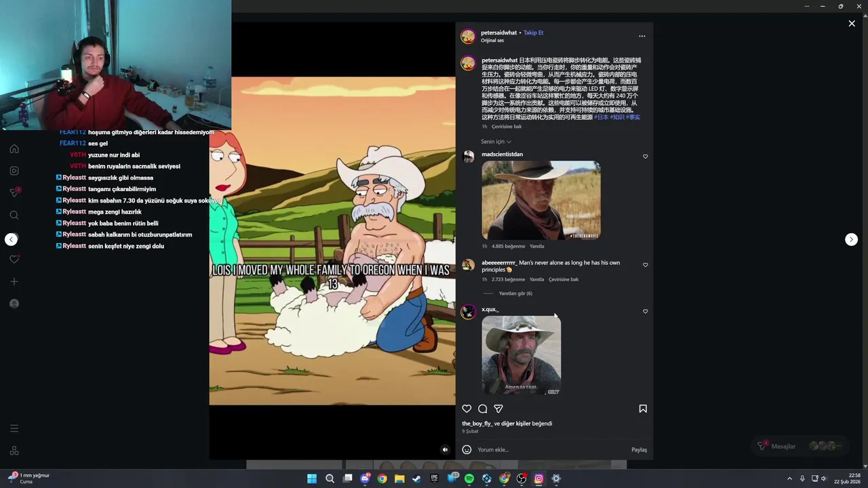868x488 pixels.
Task: Open the cowboy GIF in x.qux_'s comment
Action: [521, 355]
